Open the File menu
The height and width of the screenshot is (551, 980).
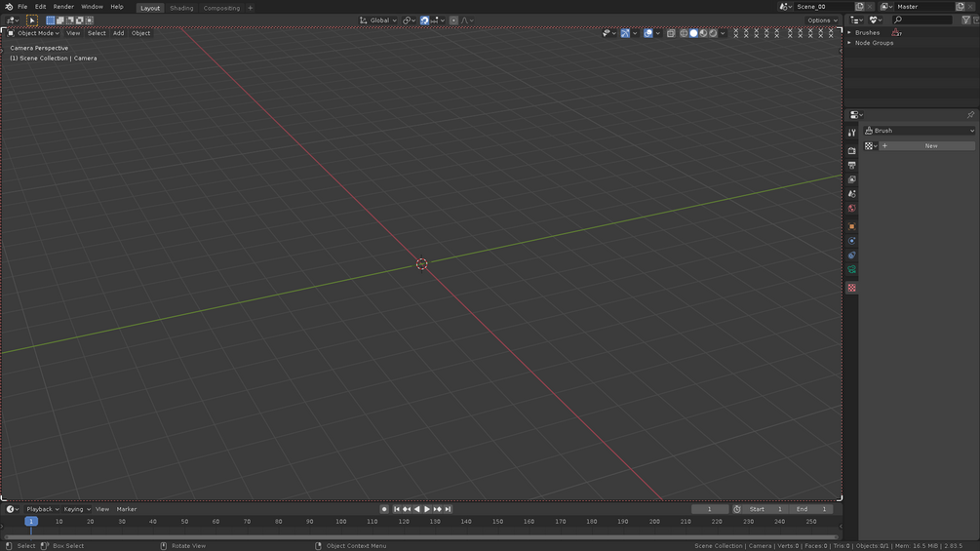coord(22,6)
